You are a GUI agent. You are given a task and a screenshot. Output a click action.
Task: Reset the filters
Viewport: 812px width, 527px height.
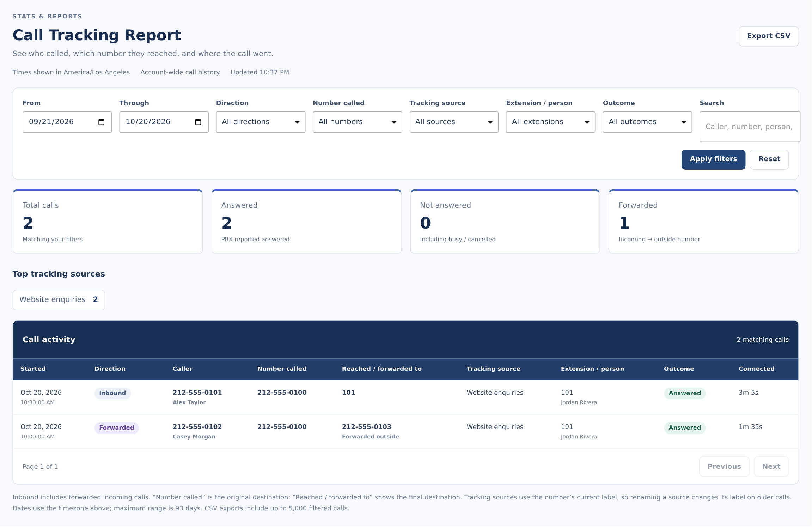[x=769, y=159]
